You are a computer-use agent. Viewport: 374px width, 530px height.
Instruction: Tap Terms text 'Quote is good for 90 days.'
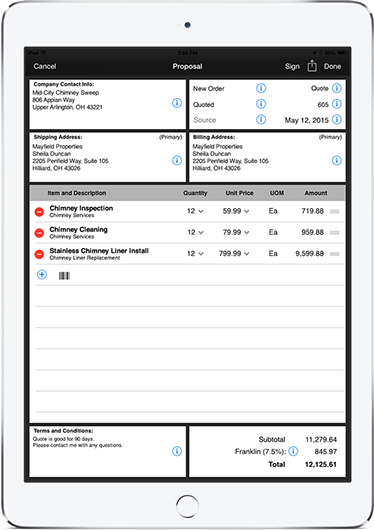pyautogui.click(x=63, y=439)
